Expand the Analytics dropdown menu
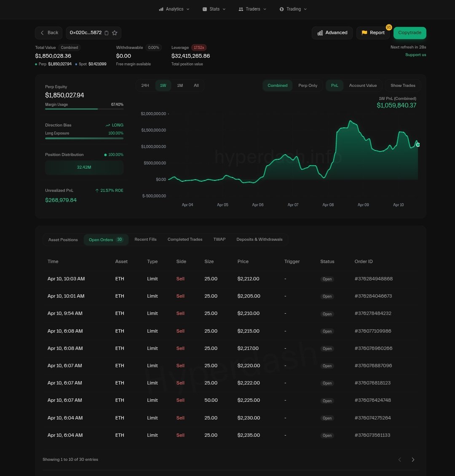455x476 pixels. pyautogui.click(x=174, y=9)
